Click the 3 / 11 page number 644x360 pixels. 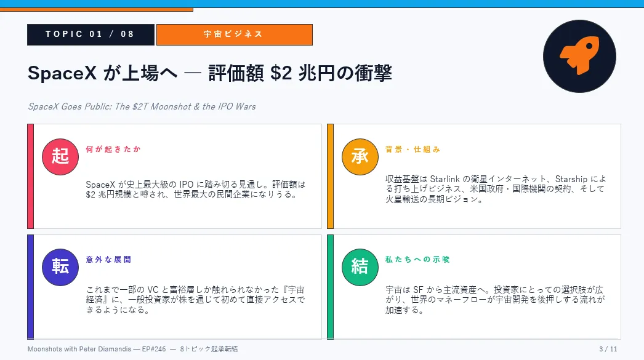click(608, 350)
